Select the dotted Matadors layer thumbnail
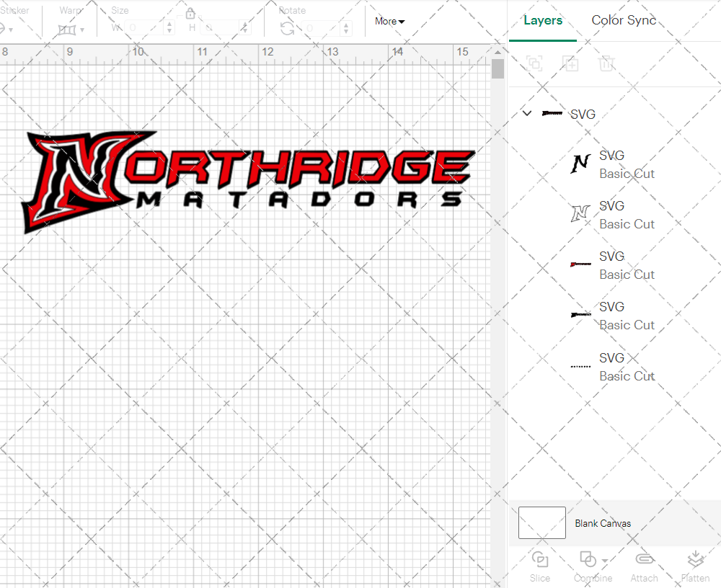The height and width of the screenshot is (588, 721). point(580,366)
